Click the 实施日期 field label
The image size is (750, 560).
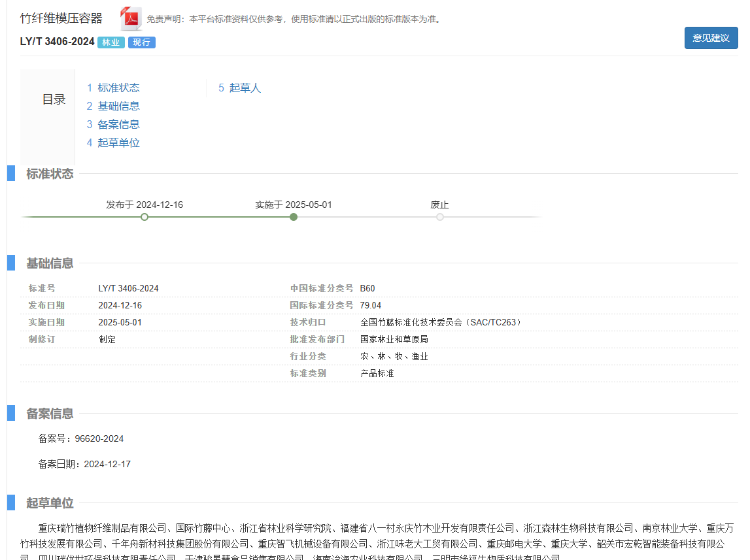tap(46, 323)
